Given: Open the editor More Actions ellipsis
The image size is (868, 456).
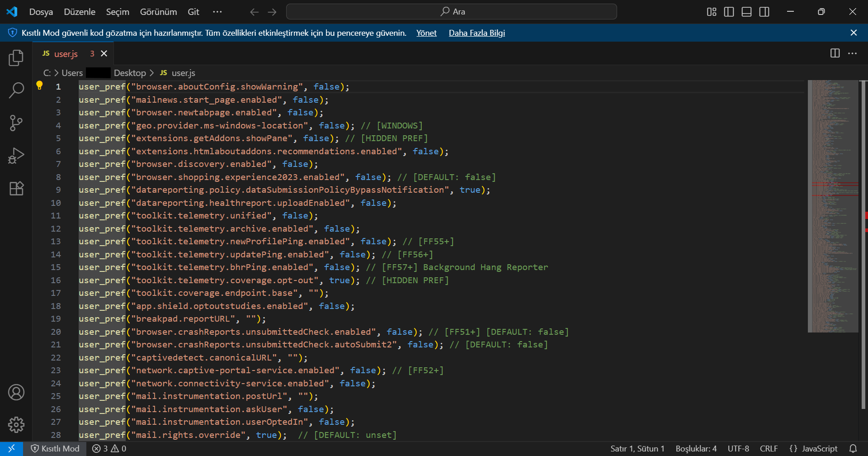Looking at the screenshot, I should (853, 53).
